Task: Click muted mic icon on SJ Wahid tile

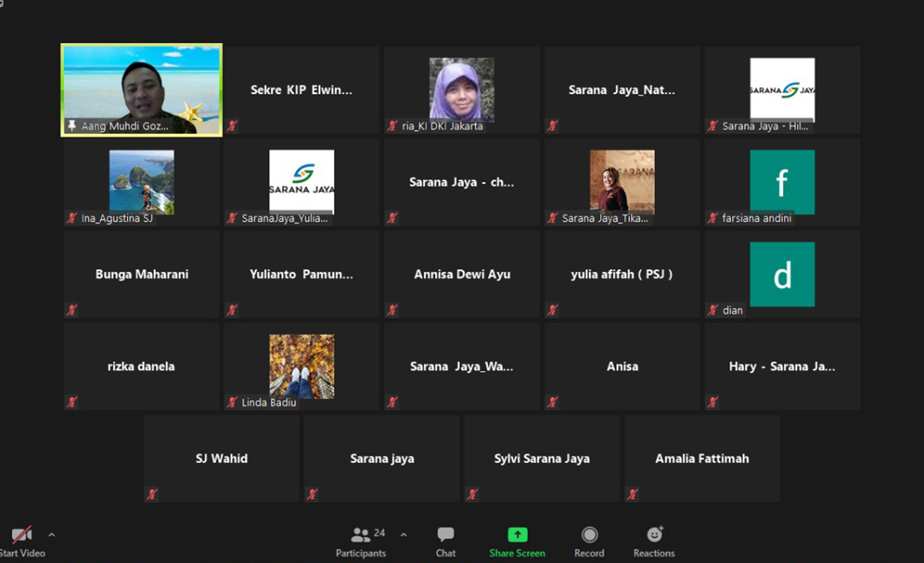Action: (152, 494)
